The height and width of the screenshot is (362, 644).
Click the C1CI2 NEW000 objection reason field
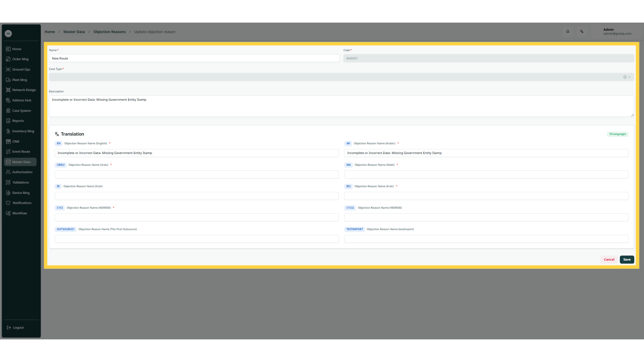(486, 217)
